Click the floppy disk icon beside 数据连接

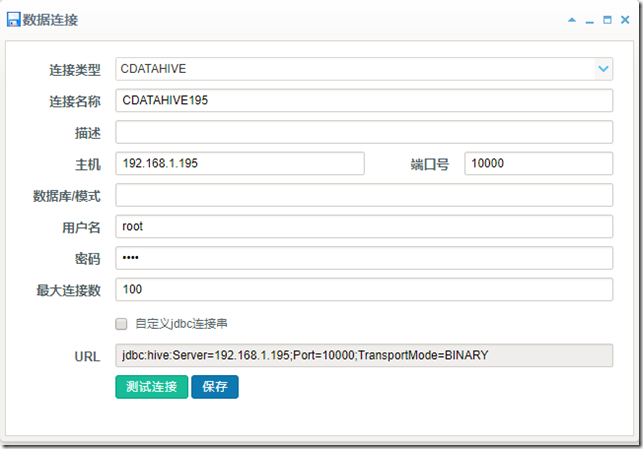[14, 19]
